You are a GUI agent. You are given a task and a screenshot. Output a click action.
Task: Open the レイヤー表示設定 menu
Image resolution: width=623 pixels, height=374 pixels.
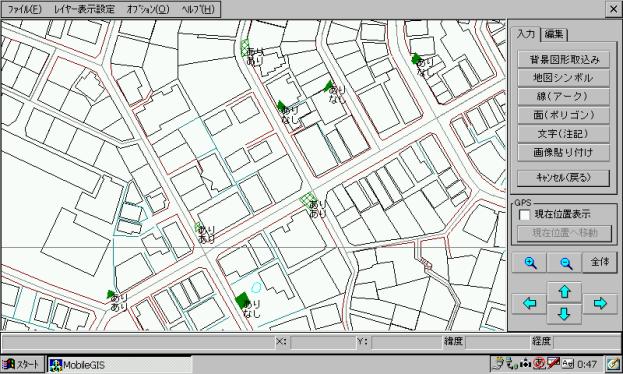click(84, 9)
